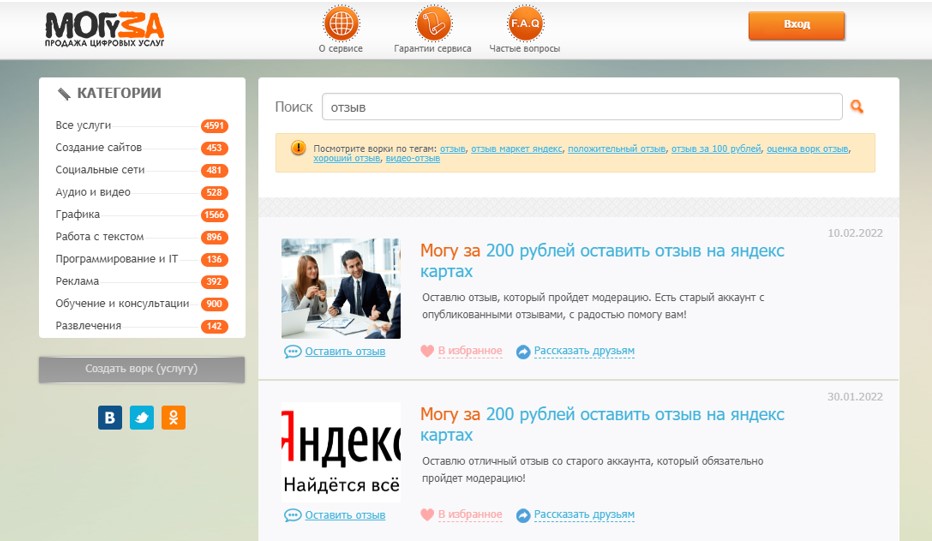This screenshot has height=541, width=932.
Task: Click the 'КАТЕГОРИИ' heading pencil icon
Action: [x=64, y=93]
